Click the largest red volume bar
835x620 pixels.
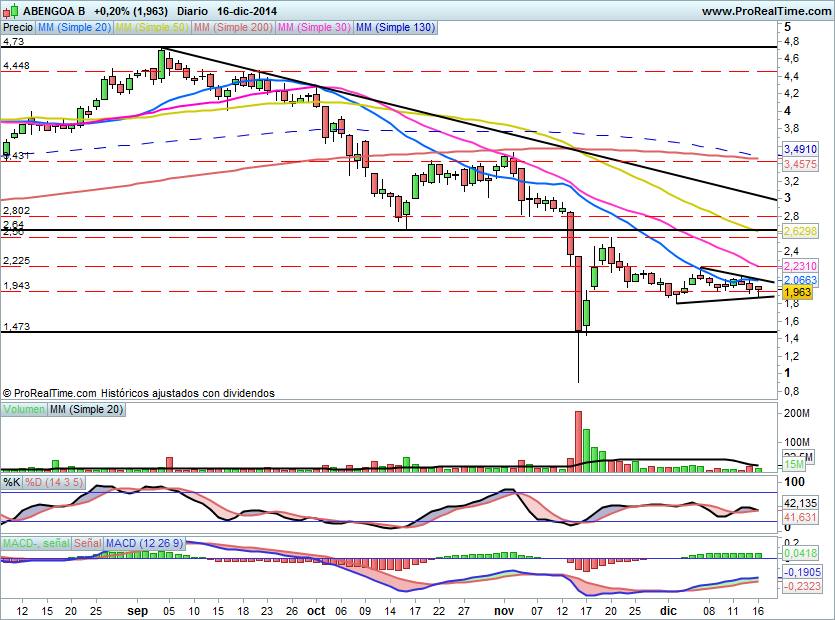577,440
